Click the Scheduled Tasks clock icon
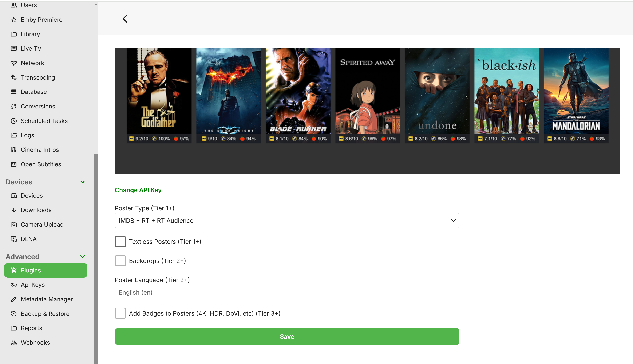The width and height of the screenshot is (633, 364). [14, 121]
